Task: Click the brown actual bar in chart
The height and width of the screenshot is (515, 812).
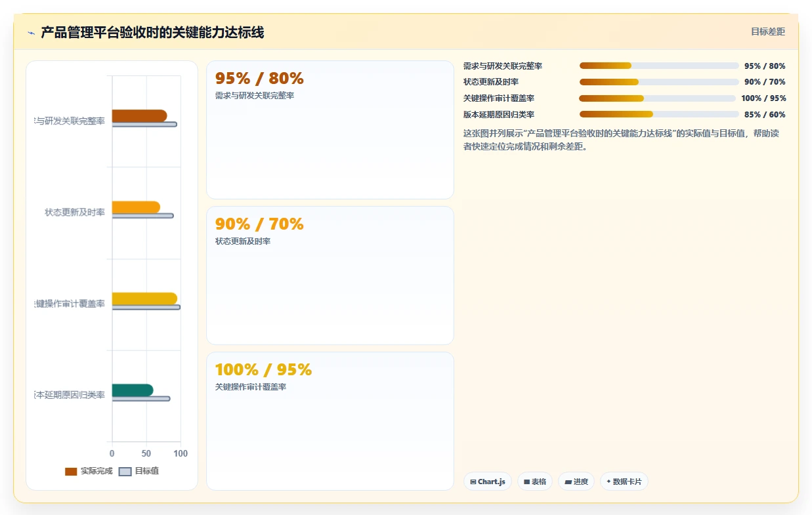Action: (x=139, y=116)
